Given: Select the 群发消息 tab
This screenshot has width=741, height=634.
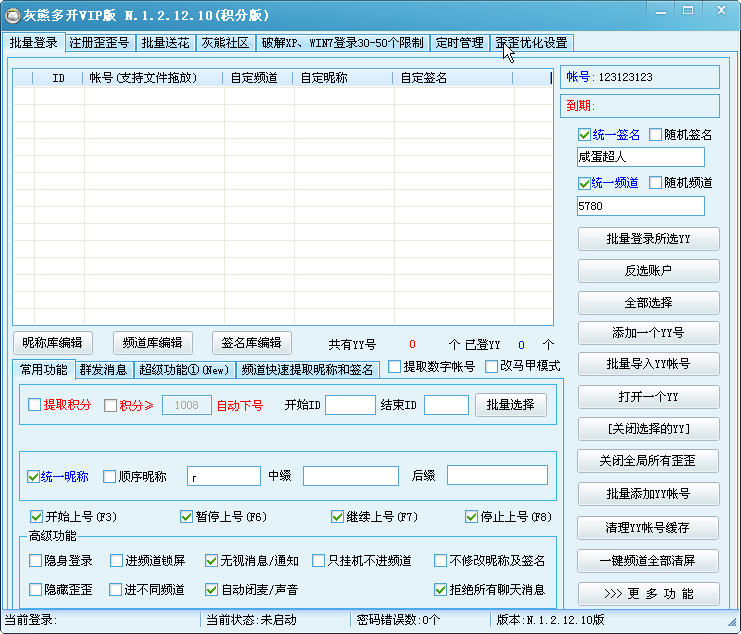Looking at the screenshot, I should (103, 370).
